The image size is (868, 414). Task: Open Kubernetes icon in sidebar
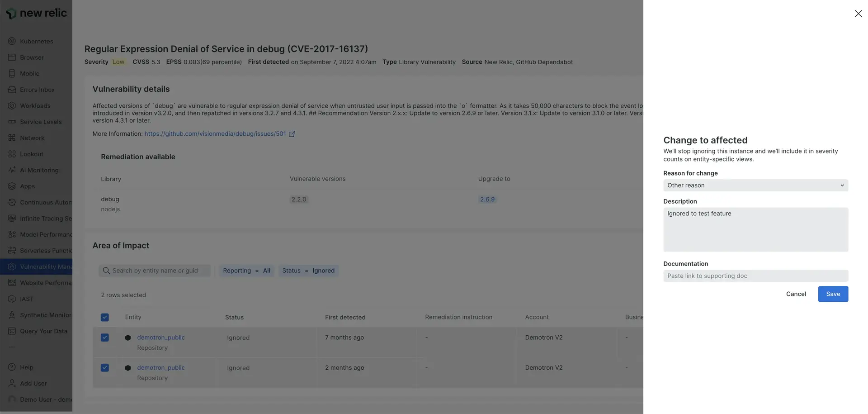point(12,41)
